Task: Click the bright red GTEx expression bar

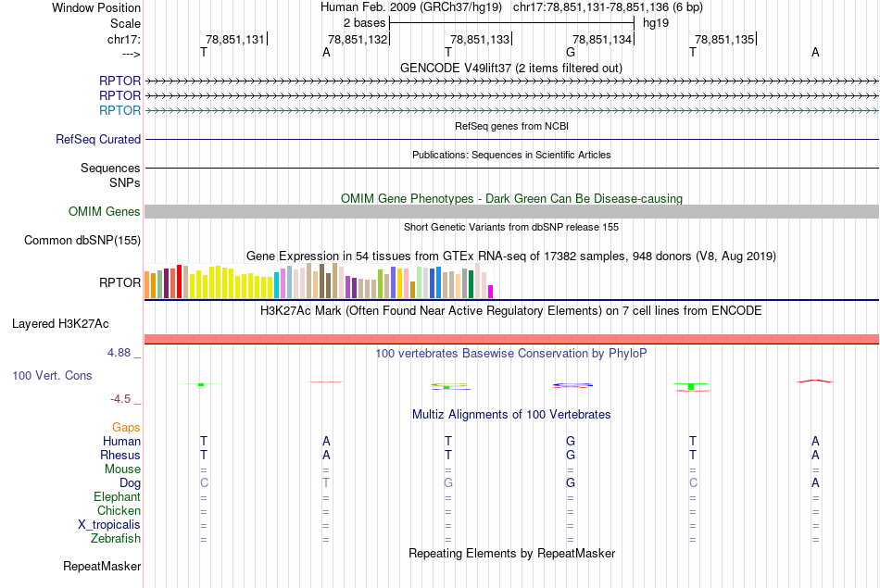Action: (x=179, y=281)
